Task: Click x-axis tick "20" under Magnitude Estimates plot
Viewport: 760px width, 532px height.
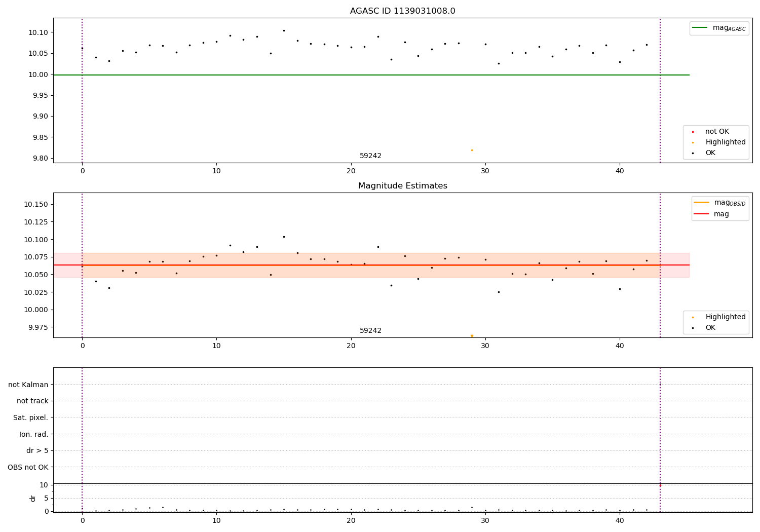Action: pyautogui.click(x=351, y=346)
